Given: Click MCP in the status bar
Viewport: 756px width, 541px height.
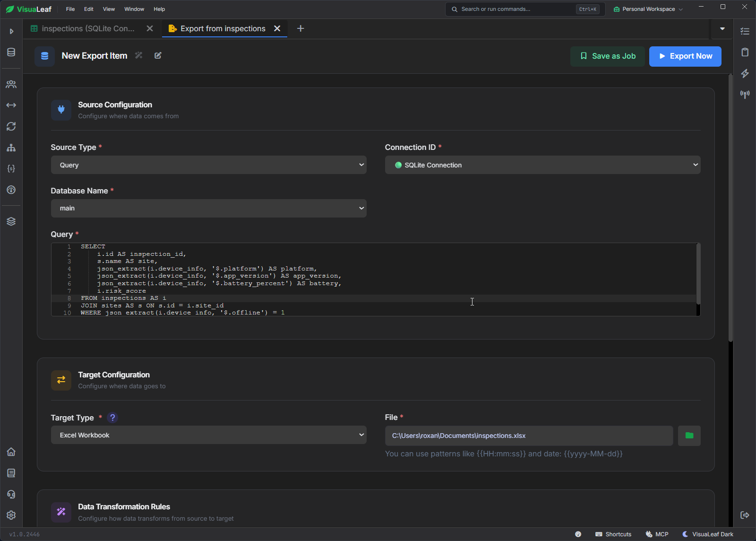Looking at the screenshot, I should 657,534.
